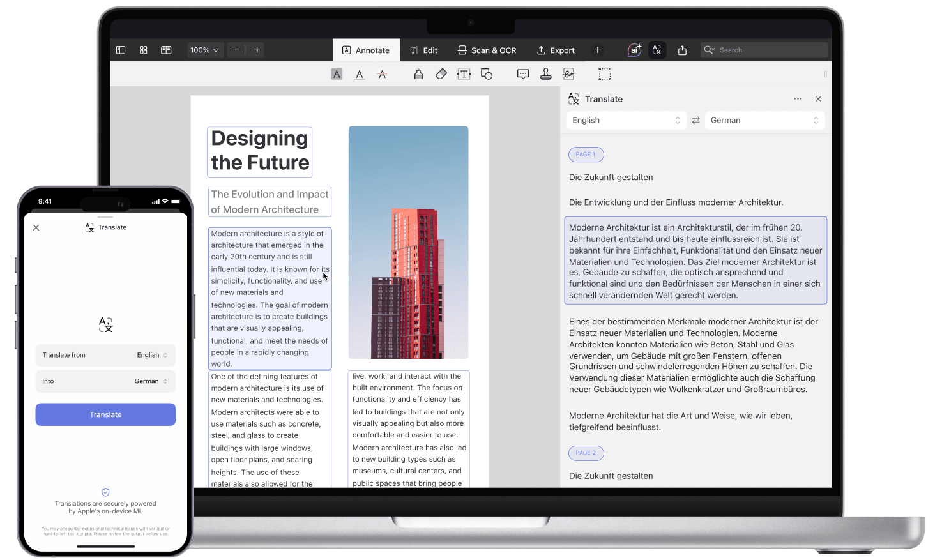The height and width of the screenshot is (560, 942).
Task: Open the Scan & OCR tab
Action: point(487,50)
